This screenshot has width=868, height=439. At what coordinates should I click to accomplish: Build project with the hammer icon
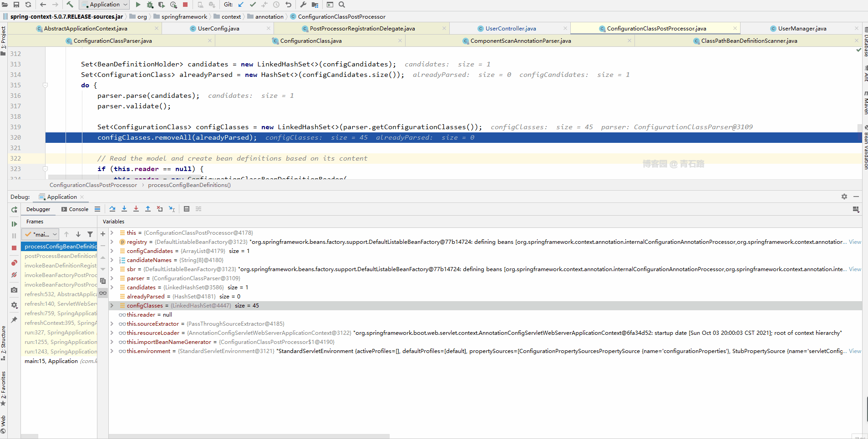click(x=70, y=5)
